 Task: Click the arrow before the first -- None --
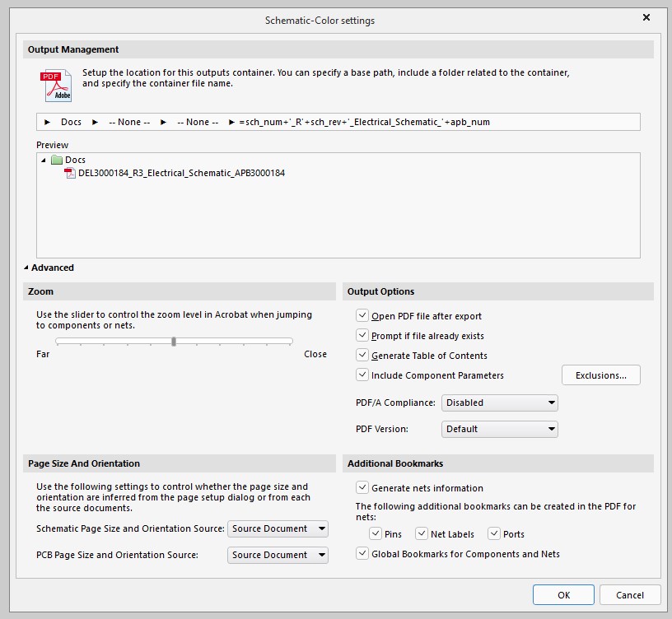click(x=95, y=122)
